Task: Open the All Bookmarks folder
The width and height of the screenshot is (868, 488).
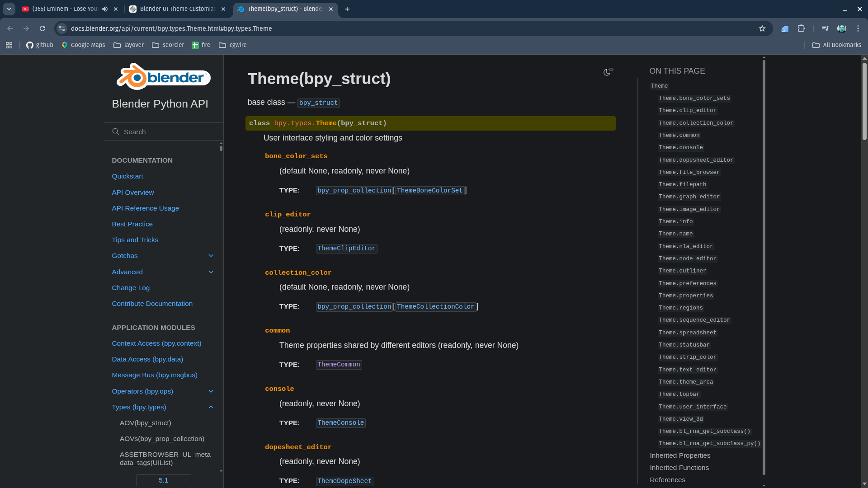Action: (837, 45)
